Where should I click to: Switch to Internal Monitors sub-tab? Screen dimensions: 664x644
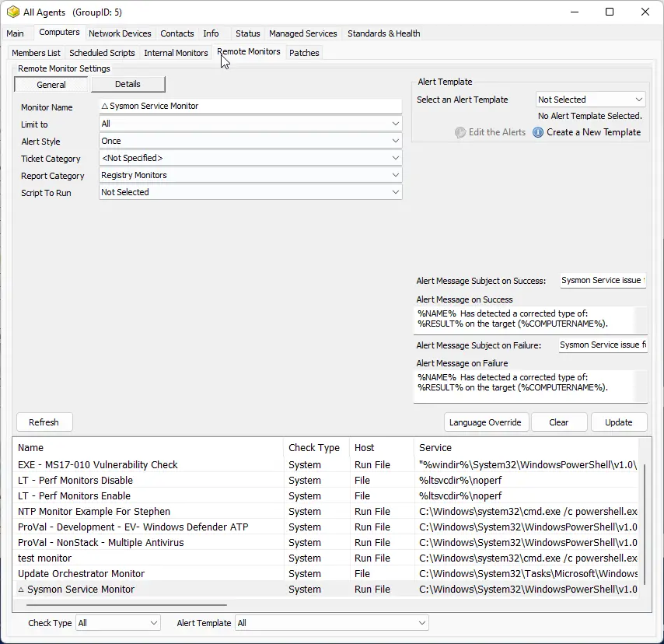pyautogui.click(x=176, y=53)
